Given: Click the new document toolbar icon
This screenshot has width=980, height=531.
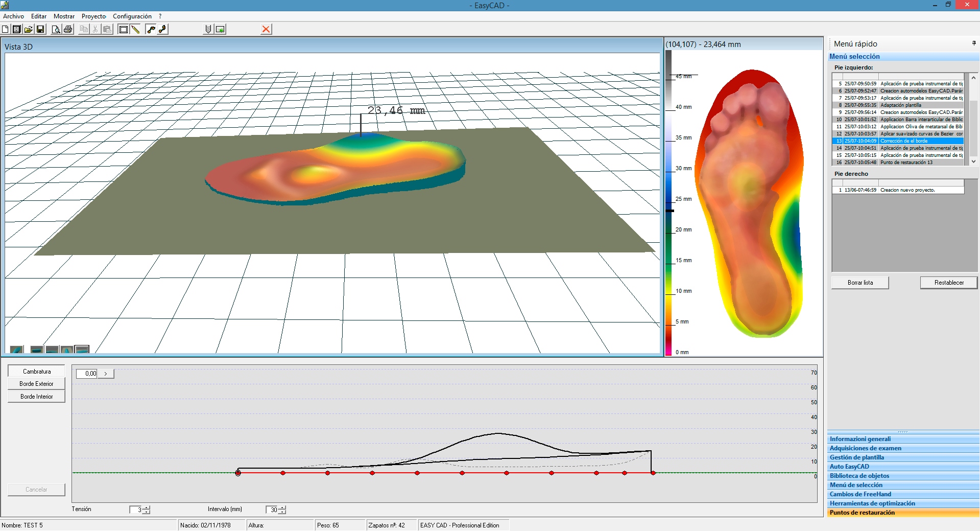Looking at the screenshot, I should click(5, 30).
